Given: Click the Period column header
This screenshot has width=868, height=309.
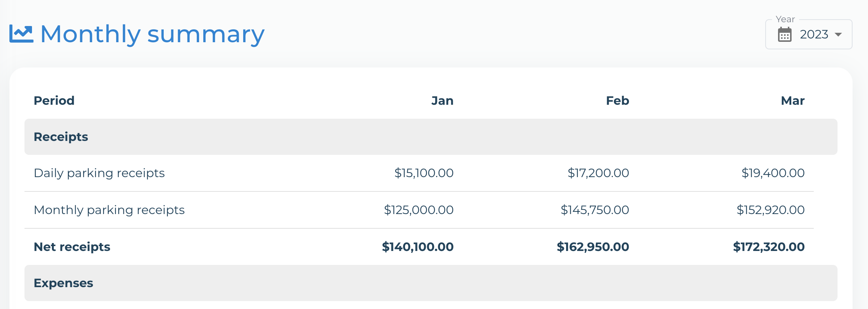Looking at the screenshot, I should pyautogui.click(x=54, y=101).
